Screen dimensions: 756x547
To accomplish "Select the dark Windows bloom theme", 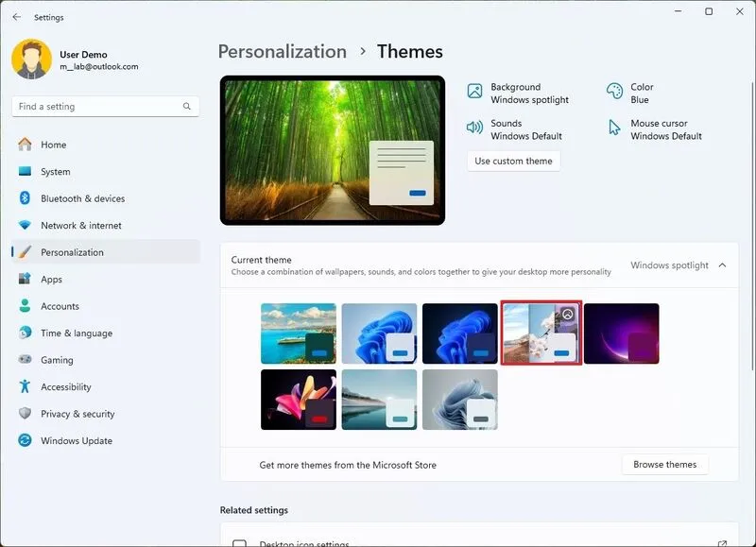I will click(460, 333).
